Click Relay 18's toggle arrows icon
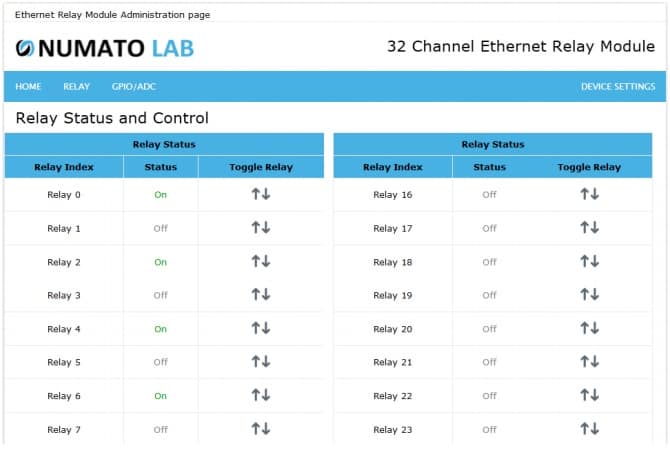Image resolution: width=670 pixels, height=455 pixels. pos(589,261)
